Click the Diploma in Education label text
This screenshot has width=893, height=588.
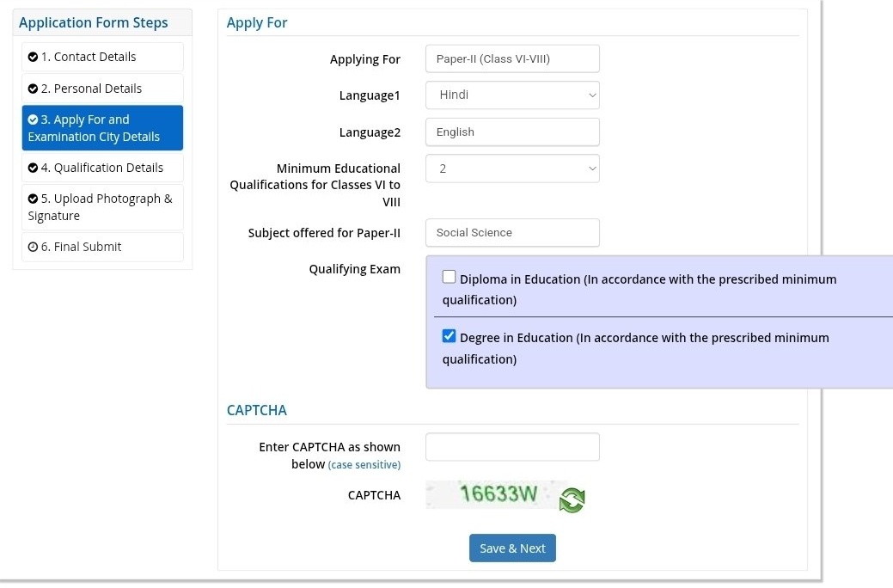[639, 290]
